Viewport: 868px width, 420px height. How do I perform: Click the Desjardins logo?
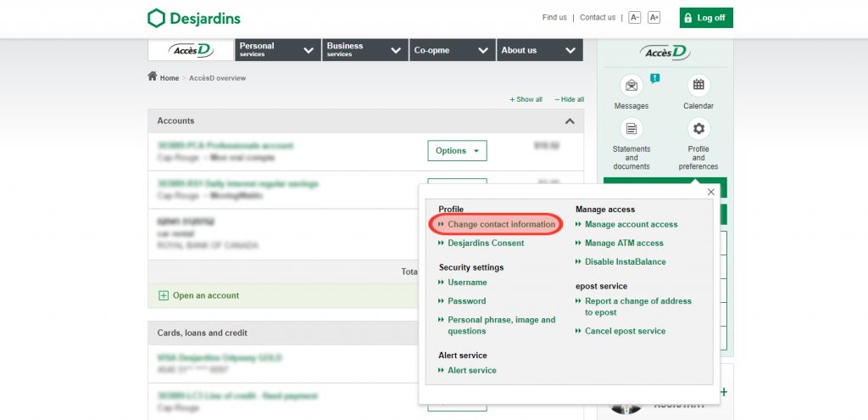click(194, 19)
